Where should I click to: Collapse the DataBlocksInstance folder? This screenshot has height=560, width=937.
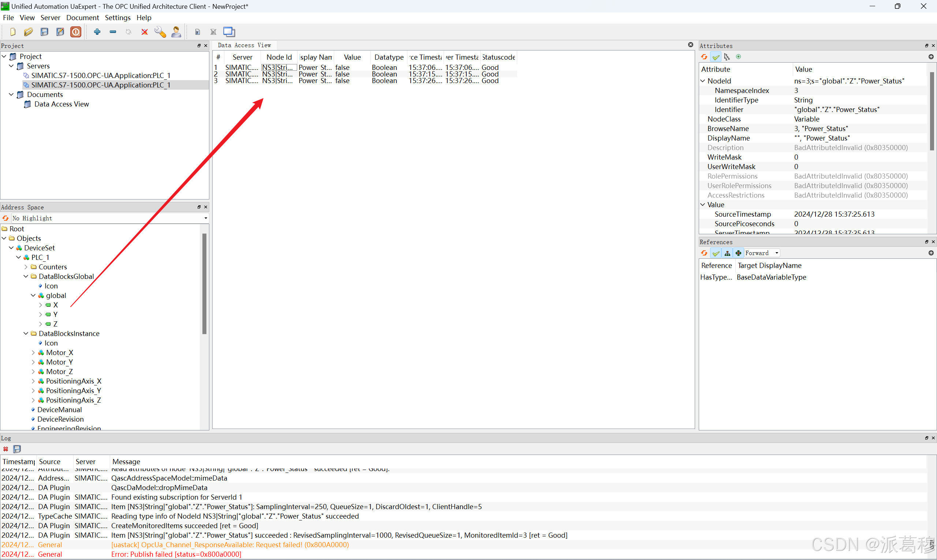click(26, 333)
